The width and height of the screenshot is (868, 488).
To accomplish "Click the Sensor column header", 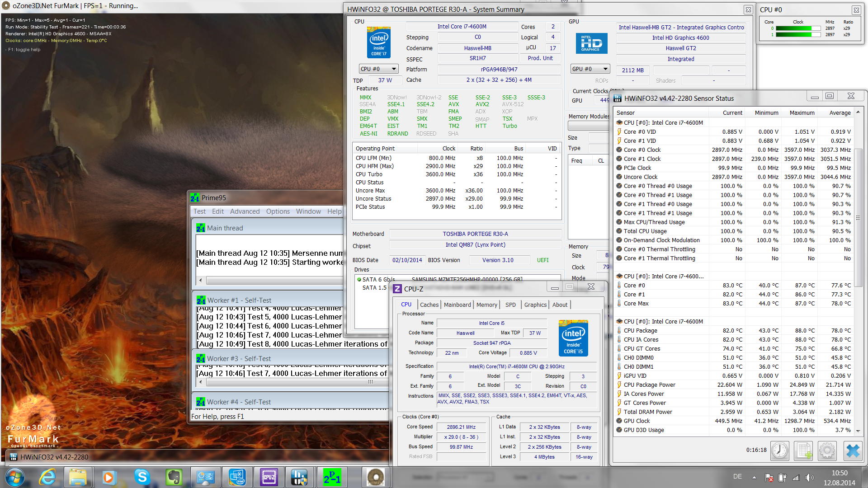I will pos(661,113).
